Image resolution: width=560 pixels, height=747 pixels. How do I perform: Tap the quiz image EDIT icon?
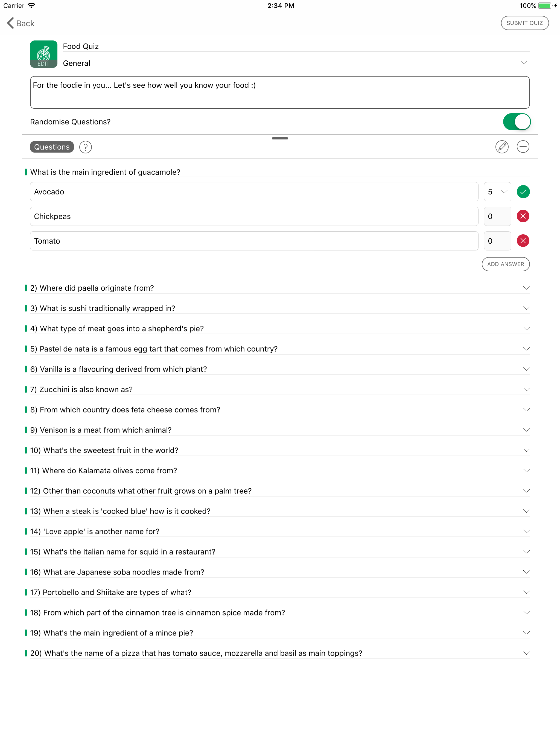(x=43, y=54)
